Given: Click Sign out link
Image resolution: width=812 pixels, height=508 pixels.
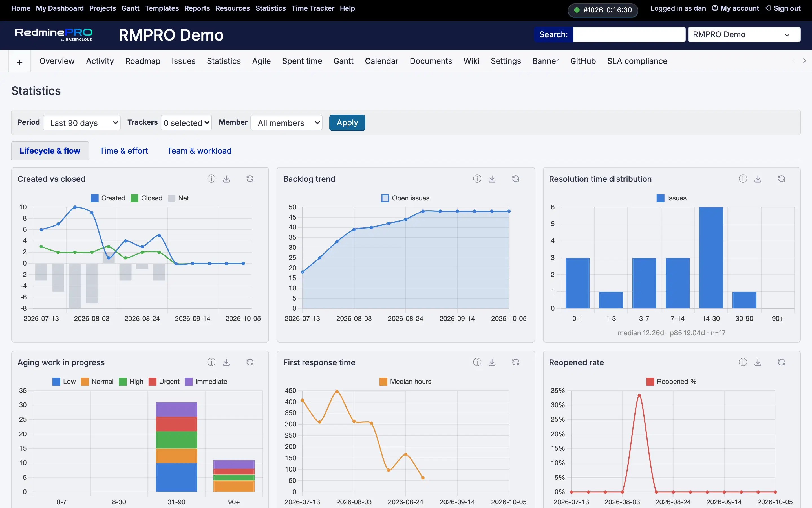Looking at the screenshot, I should [783, 8].
